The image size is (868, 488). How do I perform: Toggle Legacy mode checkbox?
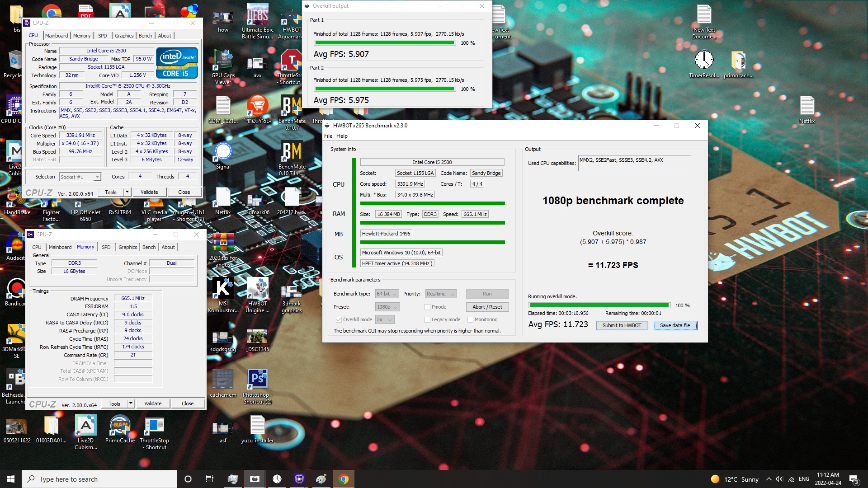tap(427, 319)
